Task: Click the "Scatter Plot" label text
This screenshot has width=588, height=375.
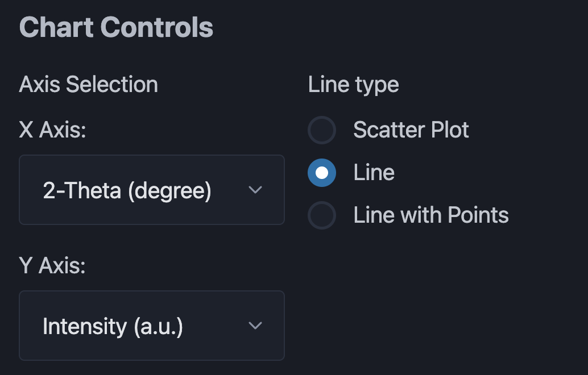Action: coord(411,130)
